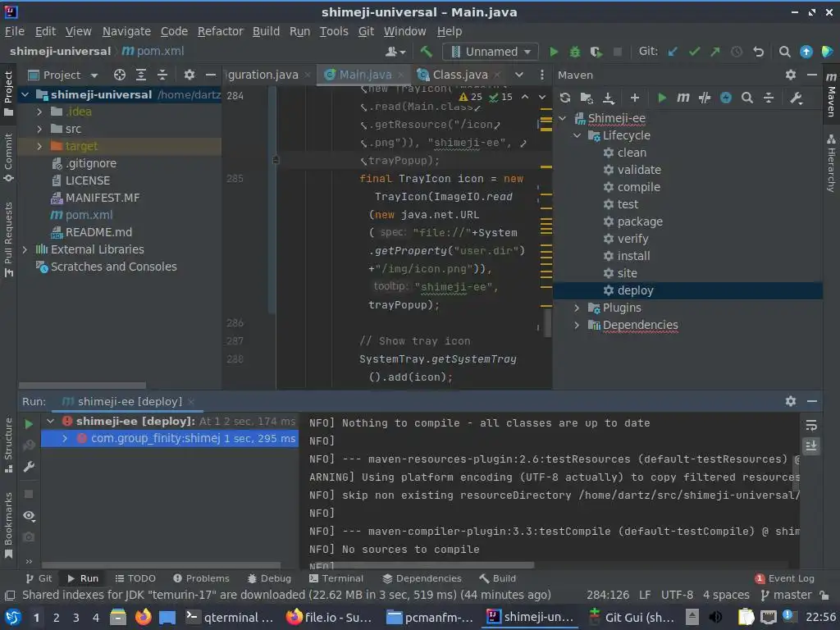The image size is (840, 630).
Task: Click Maven download sources icon
Action: (x=608, y=98)
